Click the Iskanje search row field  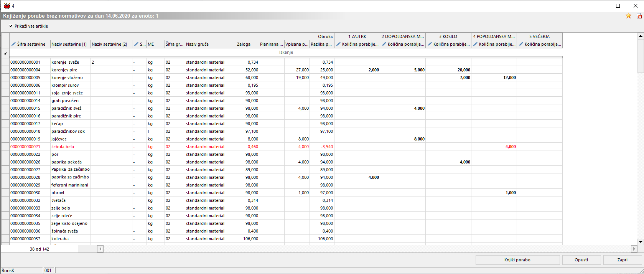[x=286, y=52]
